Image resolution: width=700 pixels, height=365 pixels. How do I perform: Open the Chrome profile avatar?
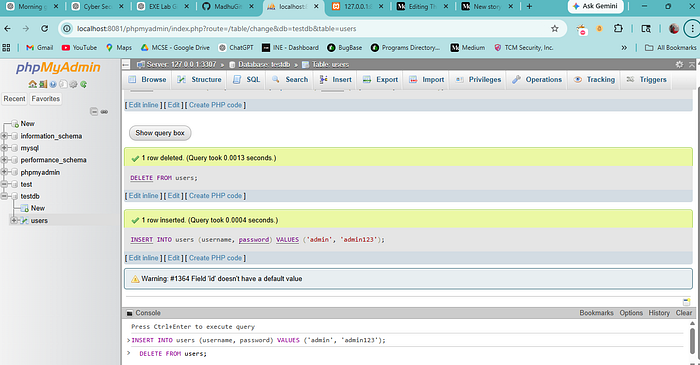click(674, 29)
